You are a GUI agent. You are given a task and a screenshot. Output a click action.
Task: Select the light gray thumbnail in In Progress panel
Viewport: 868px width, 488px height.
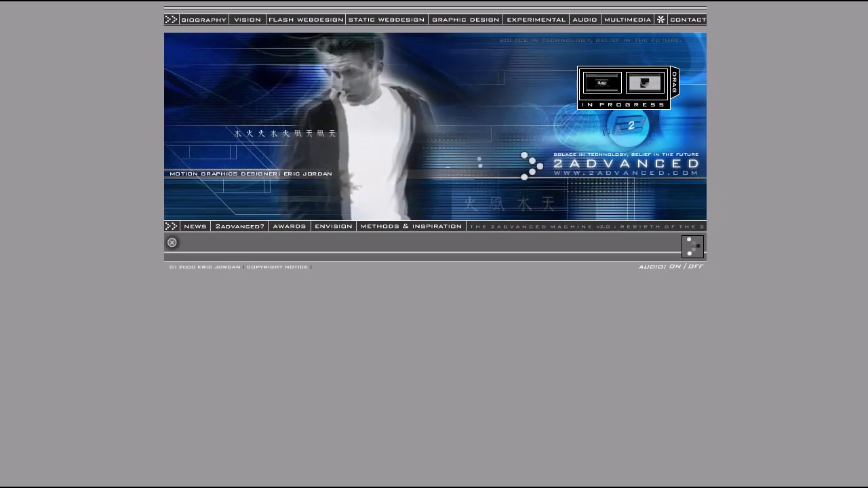coord(646,83)
